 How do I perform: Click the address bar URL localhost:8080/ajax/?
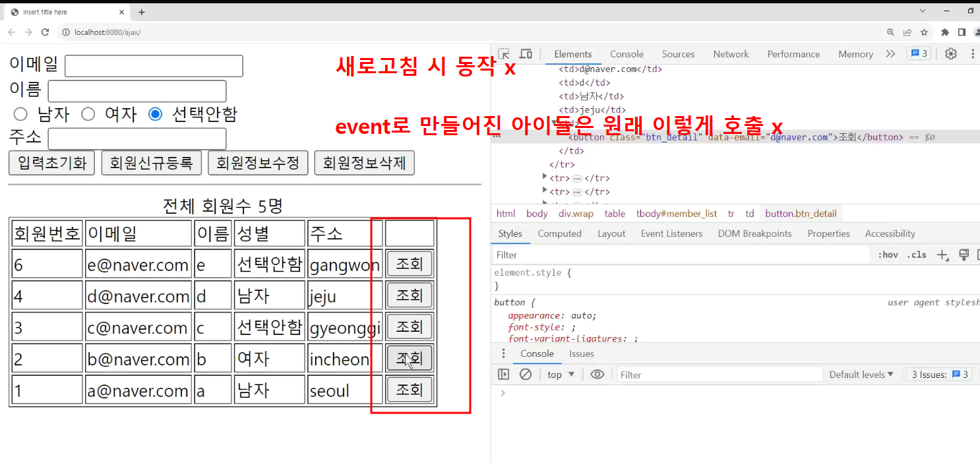point(107,32)
